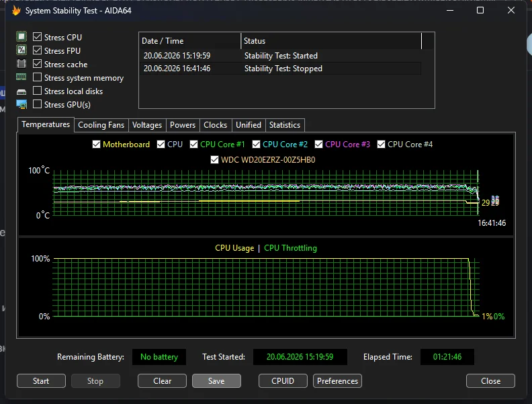The width and height of the screenshot is (532, 404).
Task: Toggle CPU Core #4 graph checkbox
Action: click(x=382, y=145)
